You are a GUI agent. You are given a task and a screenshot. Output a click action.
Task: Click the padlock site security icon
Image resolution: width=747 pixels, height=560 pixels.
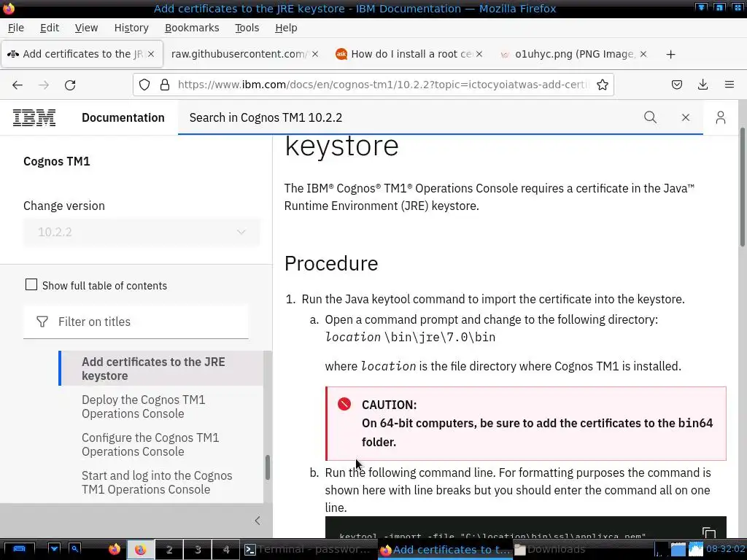pos(165,85)
